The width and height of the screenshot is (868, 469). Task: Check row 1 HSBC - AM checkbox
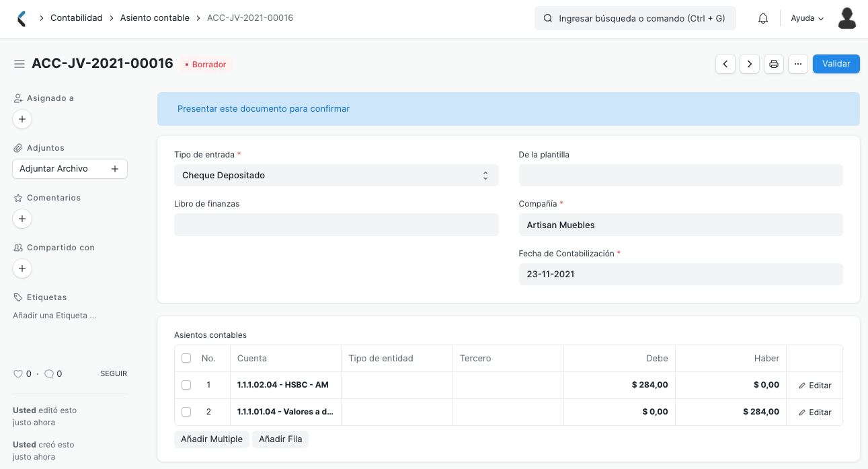pyautogui.click(x=186, y=385)
